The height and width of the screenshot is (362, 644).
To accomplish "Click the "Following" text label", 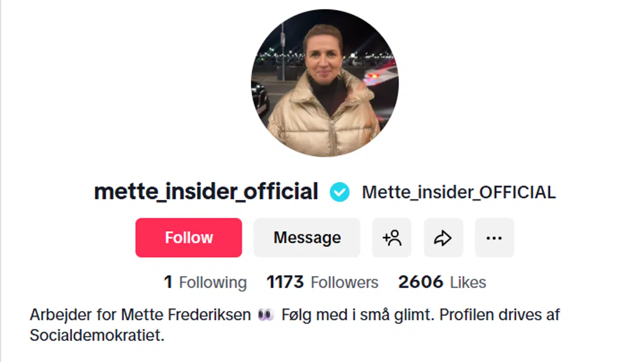I will pos(213,282).
